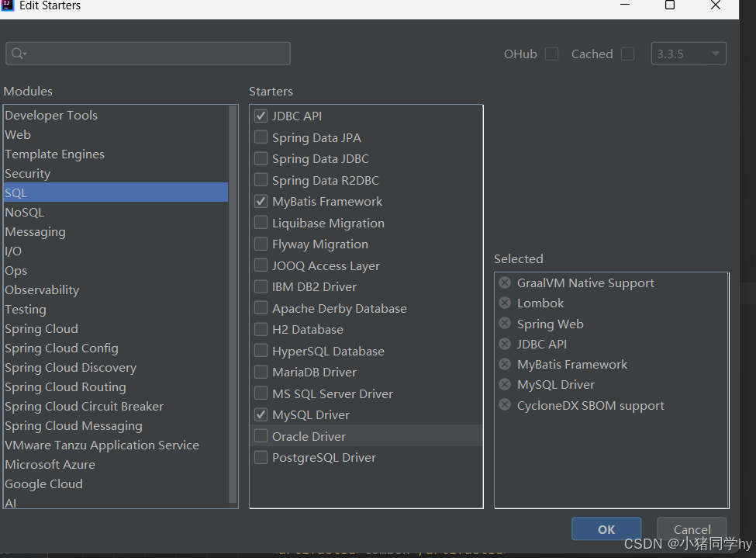
Task: Remove MyBatis Framework from Selected list
Action: pyautogui.click(x=505, y=364)
